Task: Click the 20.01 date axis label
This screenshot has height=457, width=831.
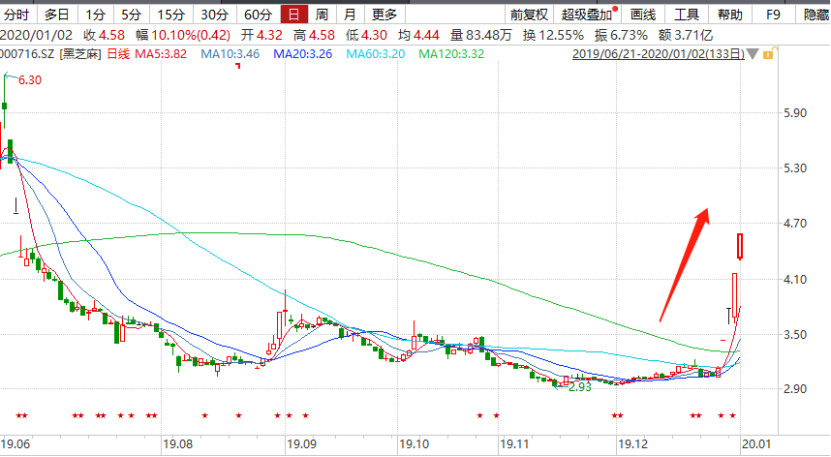Action: click(756, 444)
